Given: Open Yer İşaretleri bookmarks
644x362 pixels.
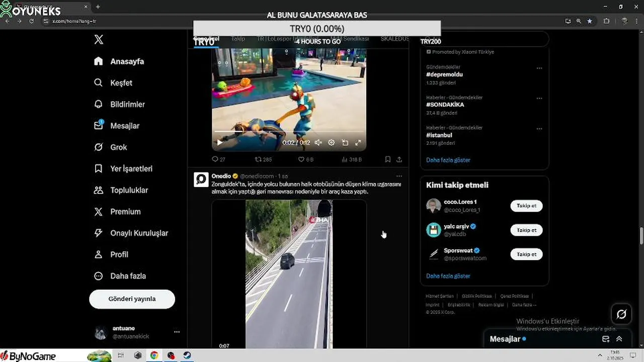Looking at the screenshot, I should [123, 169].
